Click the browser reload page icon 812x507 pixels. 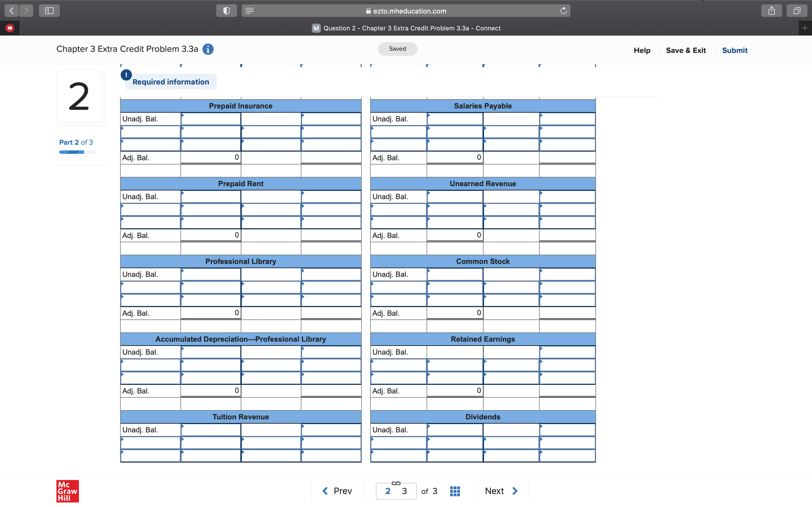coord(563,11)
